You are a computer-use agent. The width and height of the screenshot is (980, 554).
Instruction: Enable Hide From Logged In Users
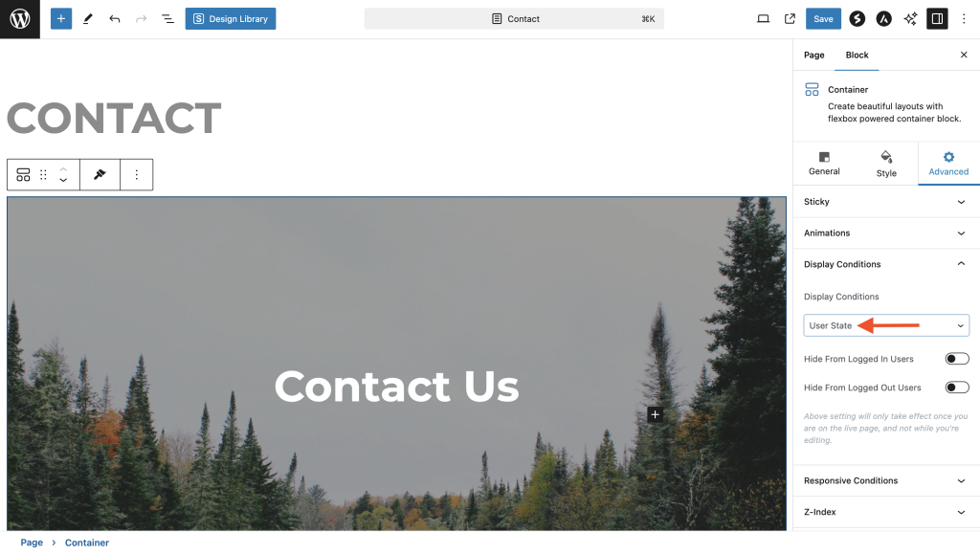tap(957, 359)
